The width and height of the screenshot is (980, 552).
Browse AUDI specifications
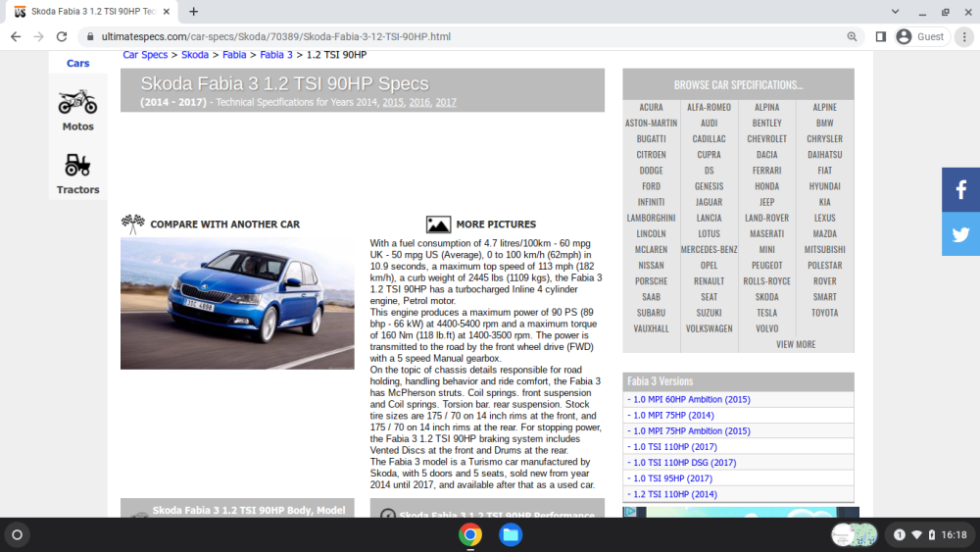709,124
